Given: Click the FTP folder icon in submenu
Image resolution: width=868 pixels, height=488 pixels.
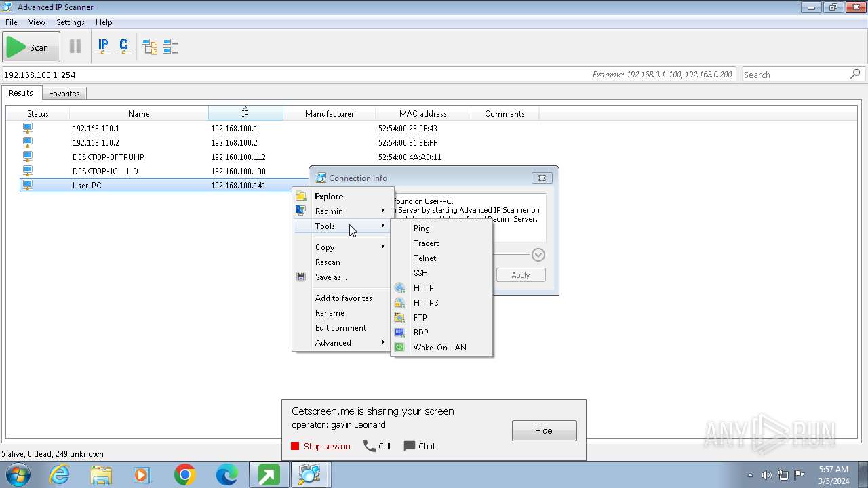Looking at the screenshot, I should pos(399,317).
